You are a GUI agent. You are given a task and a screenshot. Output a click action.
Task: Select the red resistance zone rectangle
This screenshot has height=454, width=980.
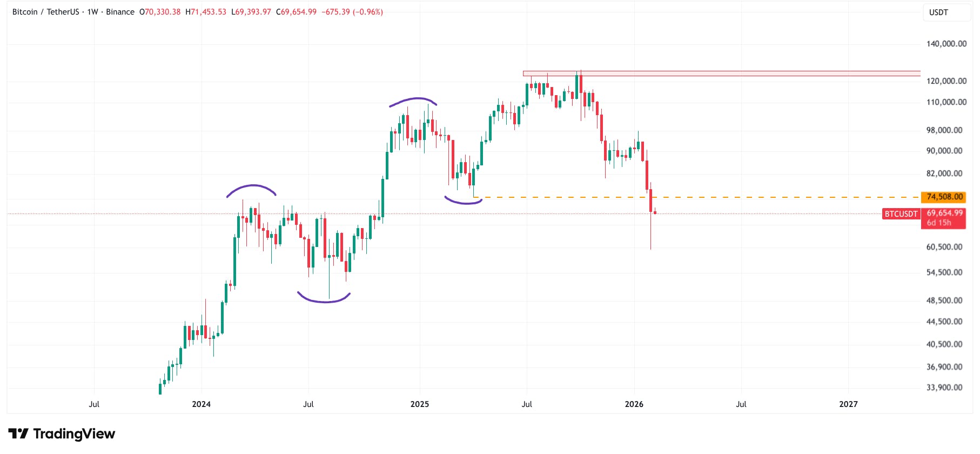tap(721, 74)
